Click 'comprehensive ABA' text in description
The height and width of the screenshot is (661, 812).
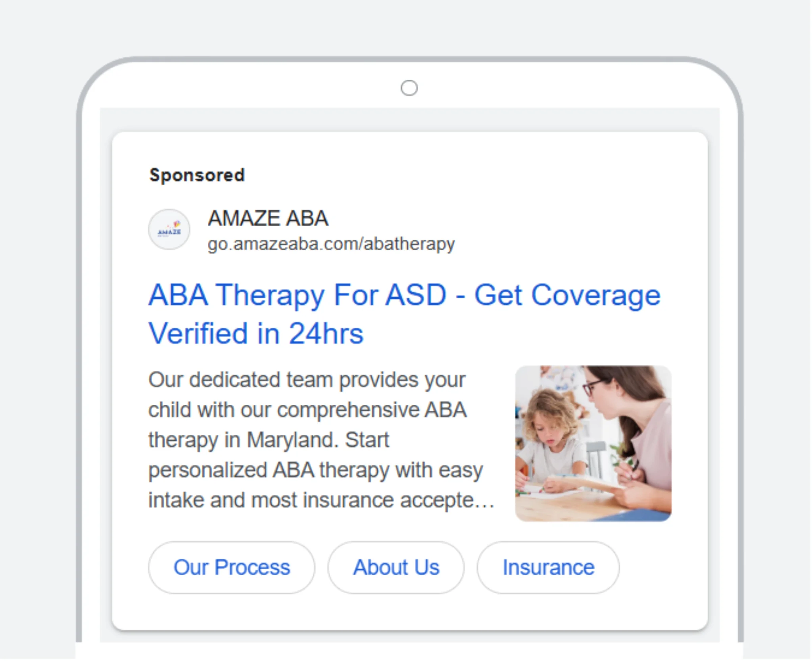(372, 410)
